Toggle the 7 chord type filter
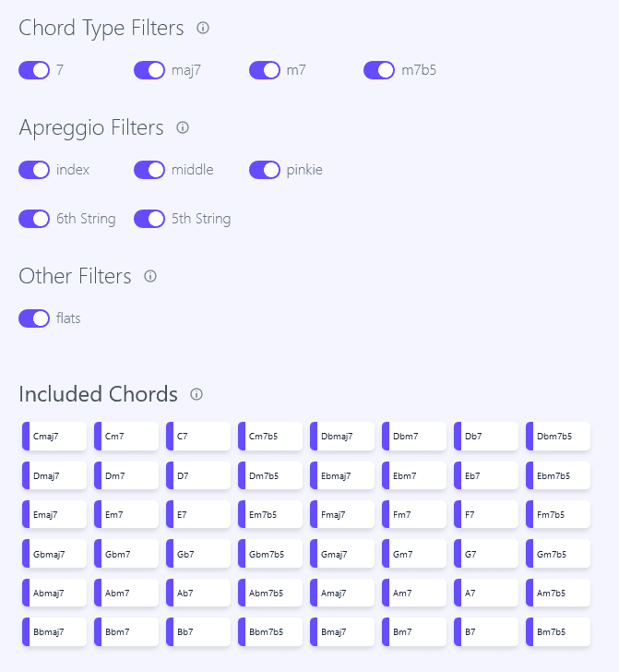 click(x=34, y=70)
